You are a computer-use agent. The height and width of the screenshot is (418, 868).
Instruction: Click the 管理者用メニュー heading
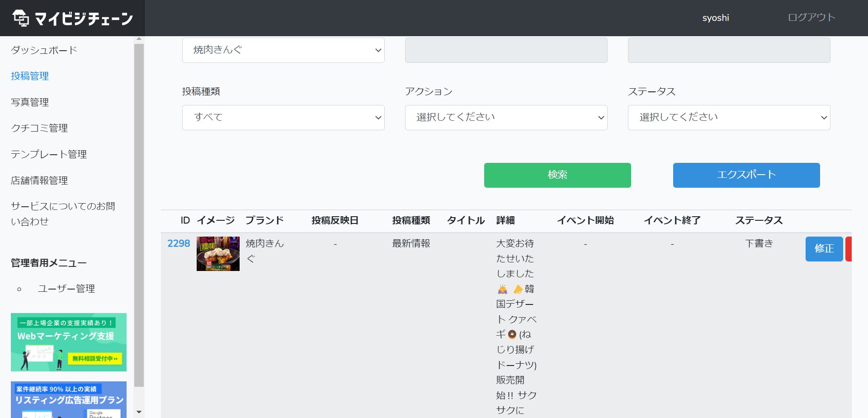49,263
